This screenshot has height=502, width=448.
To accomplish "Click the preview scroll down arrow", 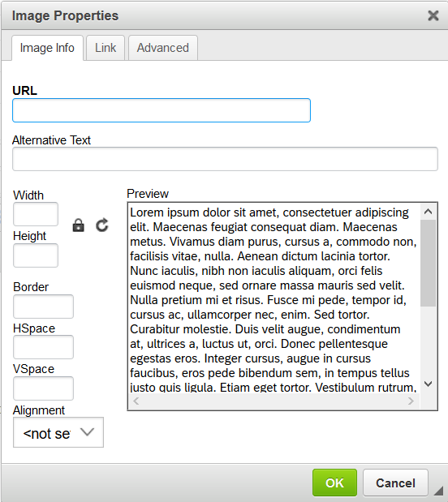I will [429, 384].
